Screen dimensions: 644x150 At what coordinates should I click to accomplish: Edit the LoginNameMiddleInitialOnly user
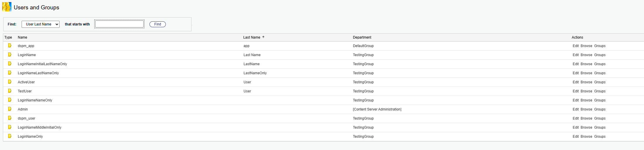point(575,127)
